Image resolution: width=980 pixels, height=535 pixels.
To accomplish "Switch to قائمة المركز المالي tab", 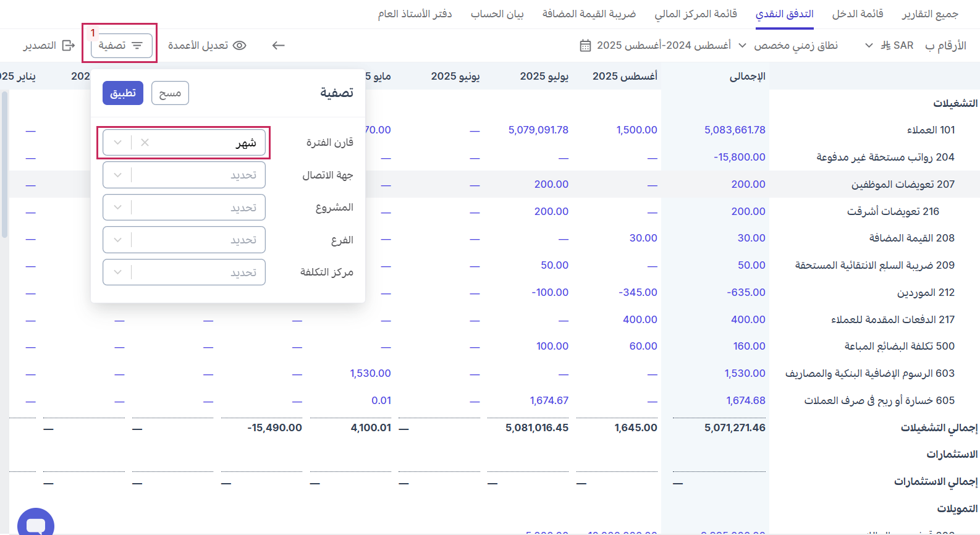I will click(696, 14).
